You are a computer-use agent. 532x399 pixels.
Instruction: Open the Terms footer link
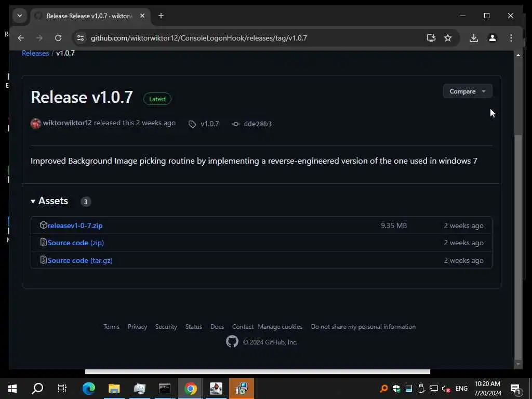tap(111, 327)
